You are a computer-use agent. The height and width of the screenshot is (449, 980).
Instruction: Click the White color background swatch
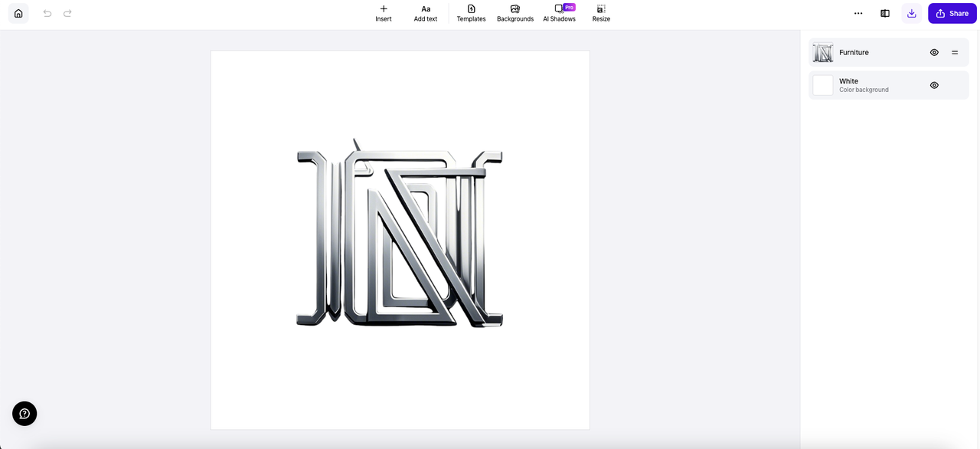coord(823,85)
